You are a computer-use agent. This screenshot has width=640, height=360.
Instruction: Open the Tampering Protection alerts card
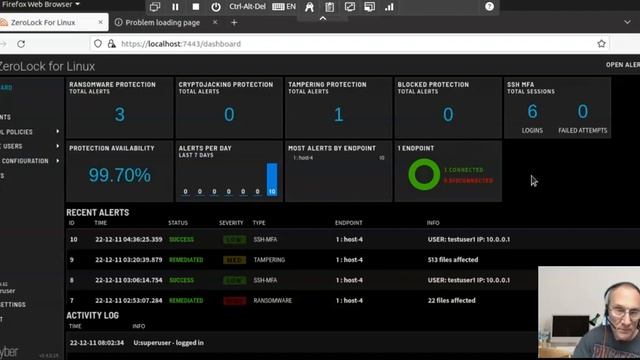[x=338, y=108]
